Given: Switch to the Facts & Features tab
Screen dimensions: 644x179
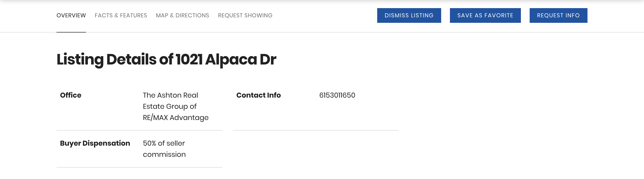Looking at the screenshot, I should point(121,16).
